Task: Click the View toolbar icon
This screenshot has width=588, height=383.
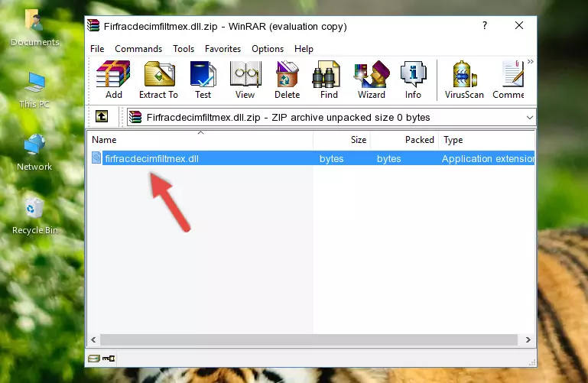Action: coord(245,80)
